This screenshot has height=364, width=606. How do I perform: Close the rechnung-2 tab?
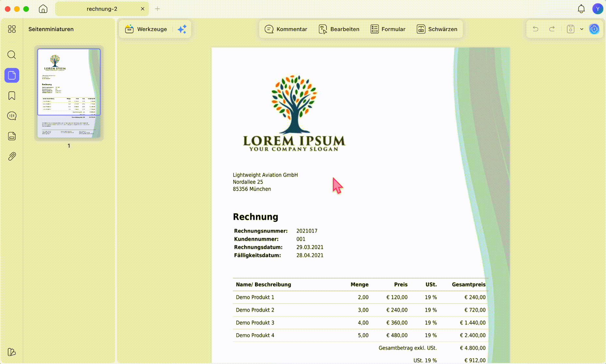pos(143,9)
